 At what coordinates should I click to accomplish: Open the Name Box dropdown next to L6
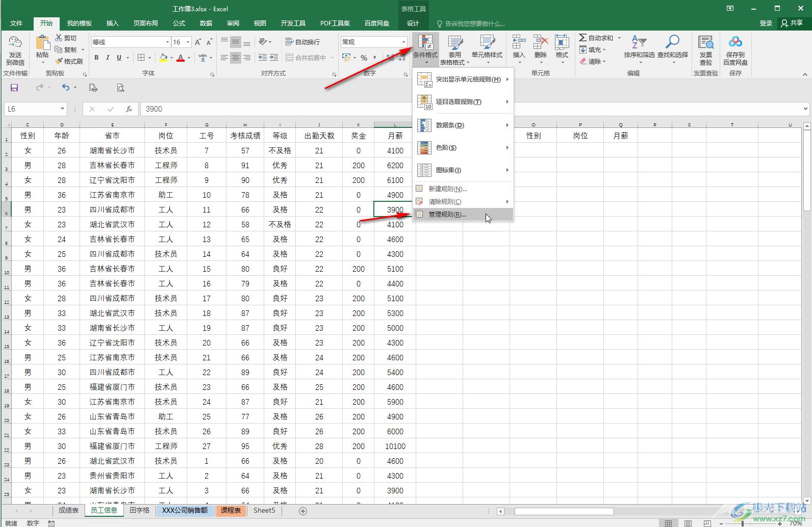tap(62, 109)
